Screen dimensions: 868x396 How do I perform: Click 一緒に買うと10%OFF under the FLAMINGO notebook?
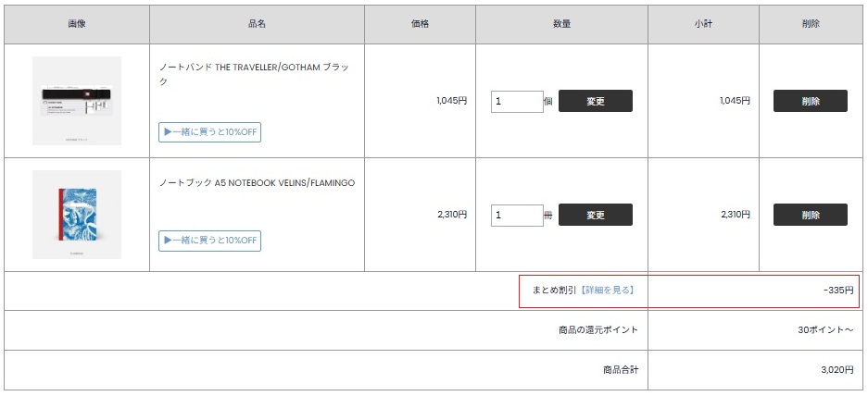click(x=209, y=241)
